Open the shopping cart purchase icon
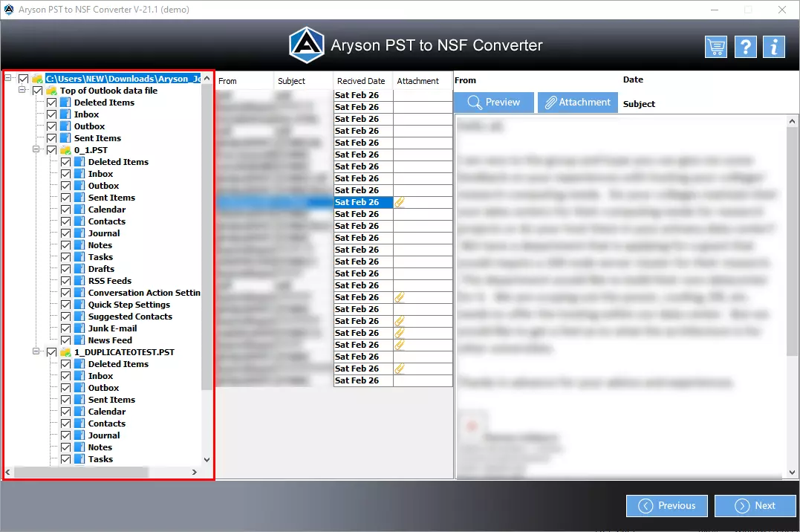The height and width of the screenshot is (532, 800). tap(716, 47)
